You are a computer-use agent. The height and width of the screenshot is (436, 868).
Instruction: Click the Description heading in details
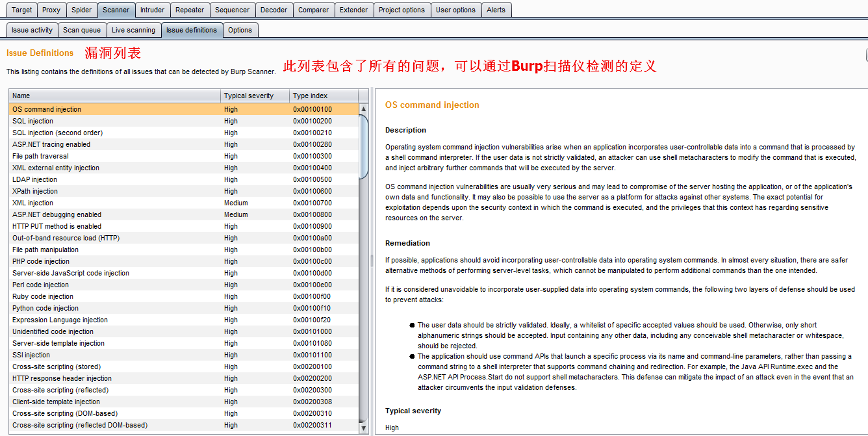pos(405,130)
